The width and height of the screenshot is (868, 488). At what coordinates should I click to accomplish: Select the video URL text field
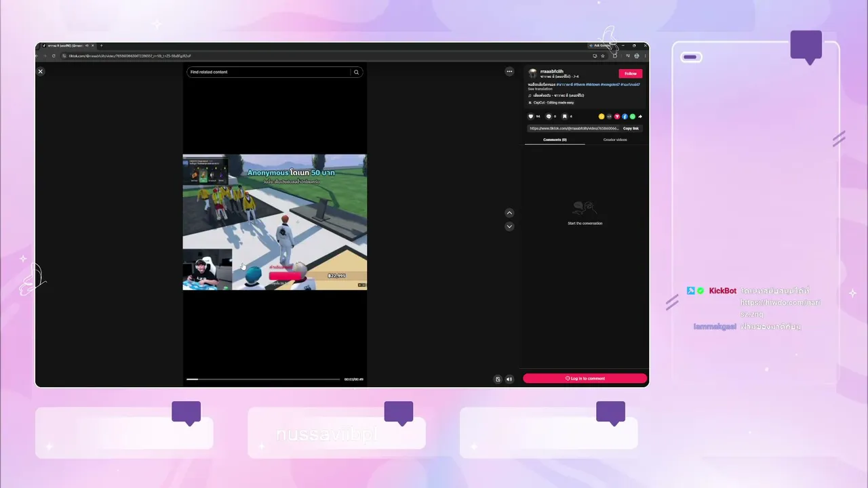574,128
